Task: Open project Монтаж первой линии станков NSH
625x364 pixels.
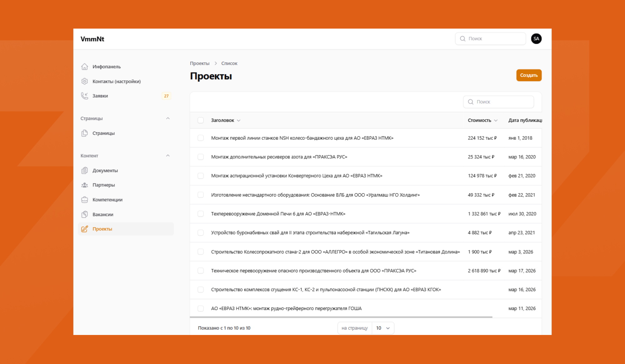Action: pos(302,138)
